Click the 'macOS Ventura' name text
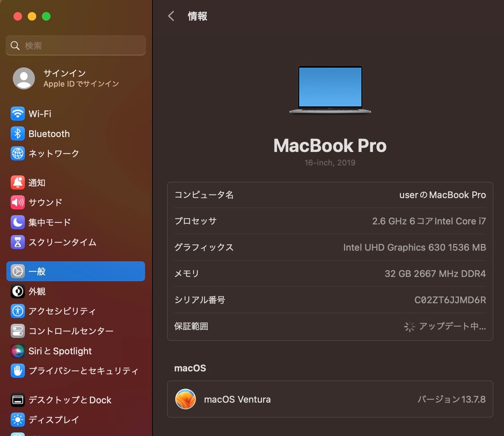Screen dimensions: 504x436 click(x=237, y=399)
